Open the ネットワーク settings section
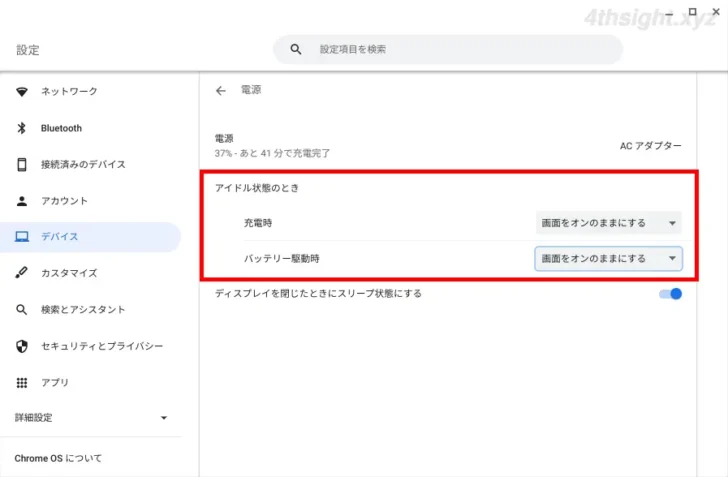 tap(91, 91)
